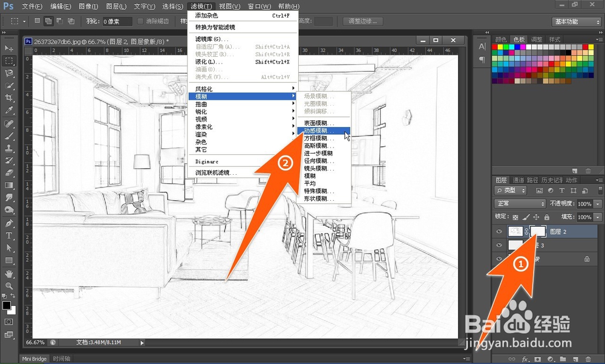This screenshot has height=364, width=605.
Task: Toggle pixel layer filter icon
Action: pos(539,190)
